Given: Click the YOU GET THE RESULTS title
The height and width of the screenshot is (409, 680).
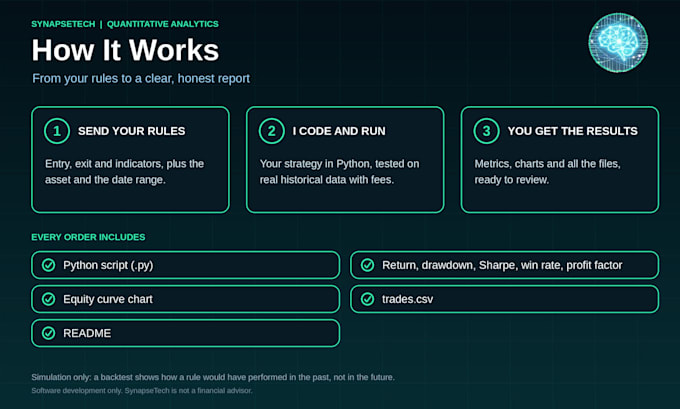Looking at the screenshot, I should pyautogui.click(x=572, y=131).
